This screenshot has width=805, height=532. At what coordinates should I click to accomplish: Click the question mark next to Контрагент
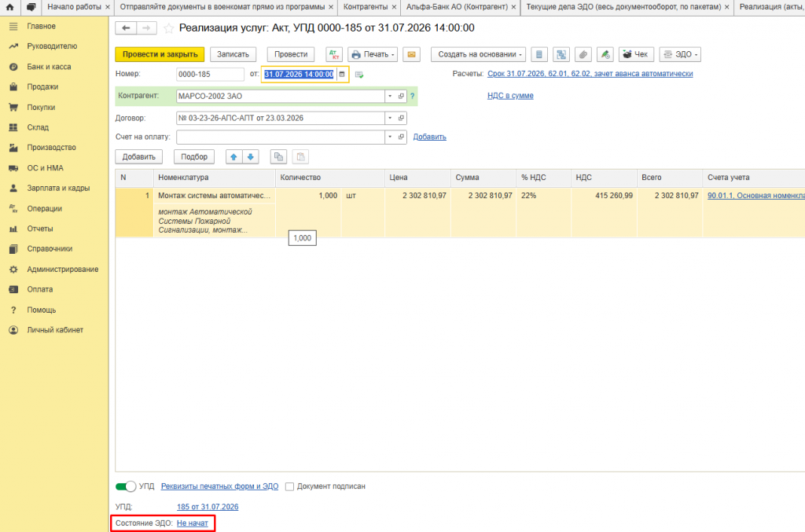pos(412,96)
